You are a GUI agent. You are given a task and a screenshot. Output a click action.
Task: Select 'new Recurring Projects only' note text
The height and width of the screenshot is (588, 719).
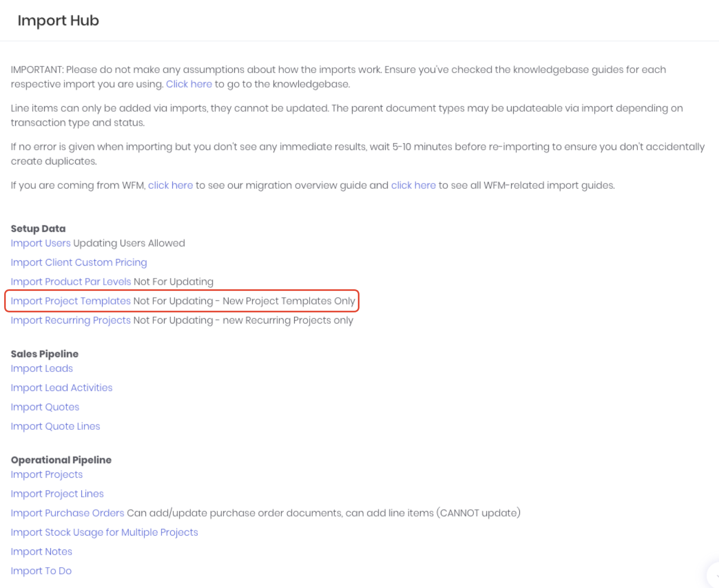288,320
